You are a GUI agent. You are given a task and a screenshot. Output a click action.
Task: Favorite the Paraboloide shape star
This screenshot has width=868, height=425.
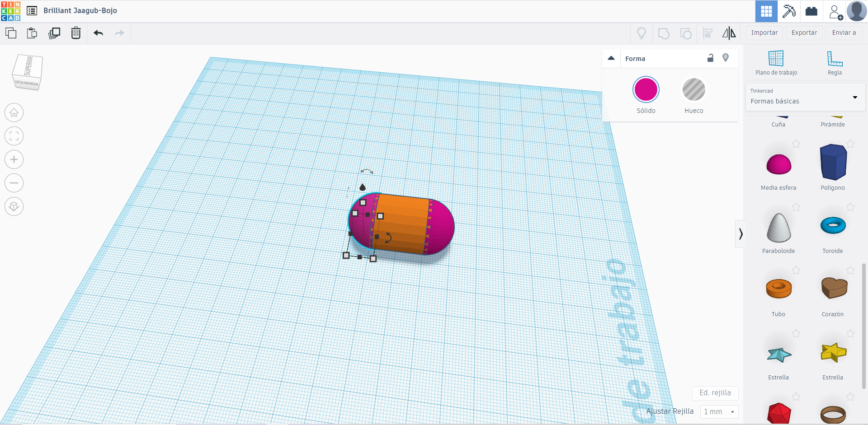pyautogui.click(x=796, y=207)
